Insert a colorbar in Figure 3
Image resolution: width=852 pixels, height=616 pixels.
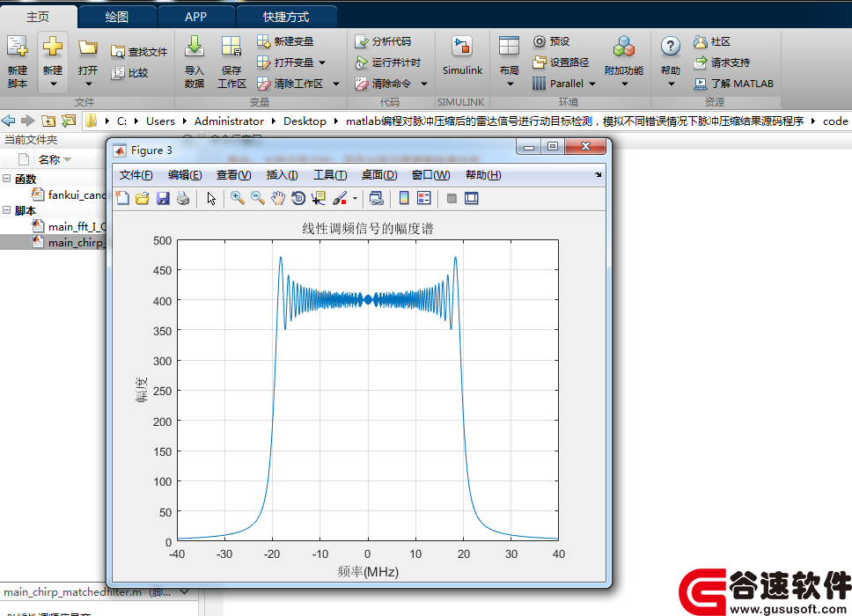[x=404, y=198]
